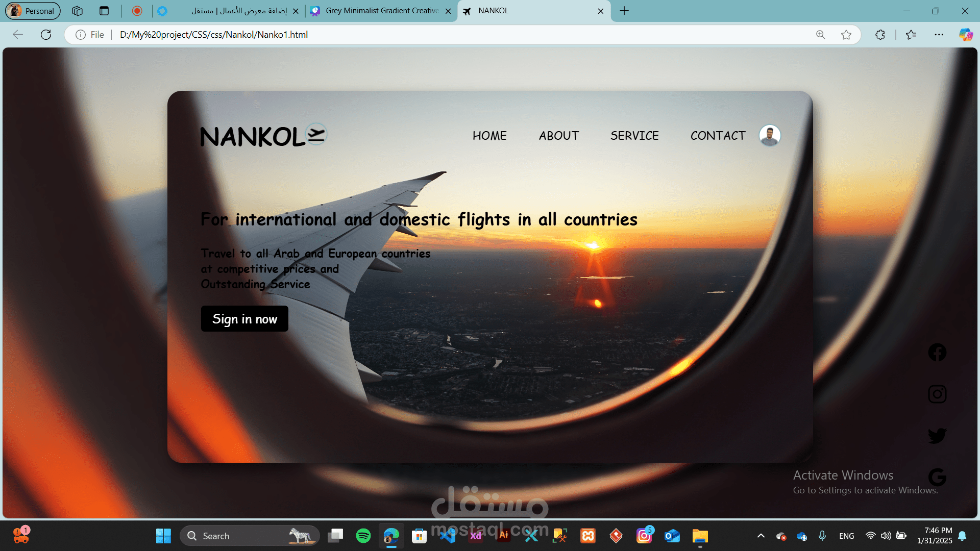Open the Twitter bird icon on the page
The image size is (980, 551).
pyautogui.click(x=937, y=436)
